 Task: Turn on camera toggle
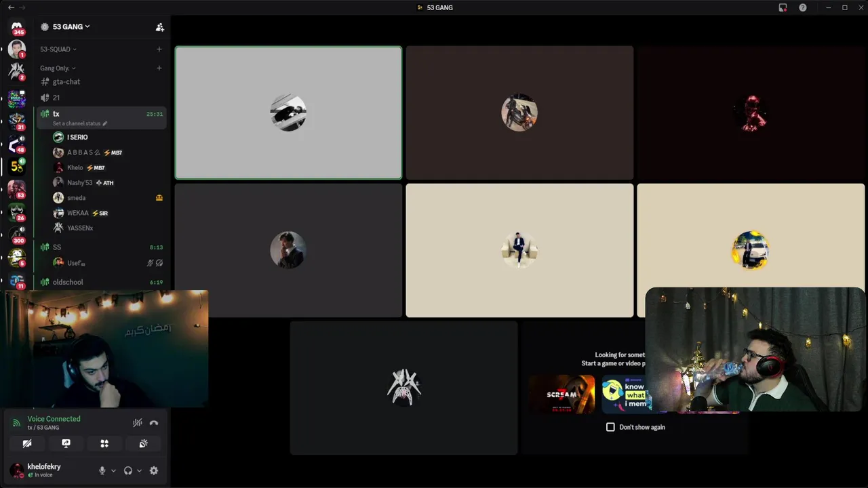[x=27, y=443]
